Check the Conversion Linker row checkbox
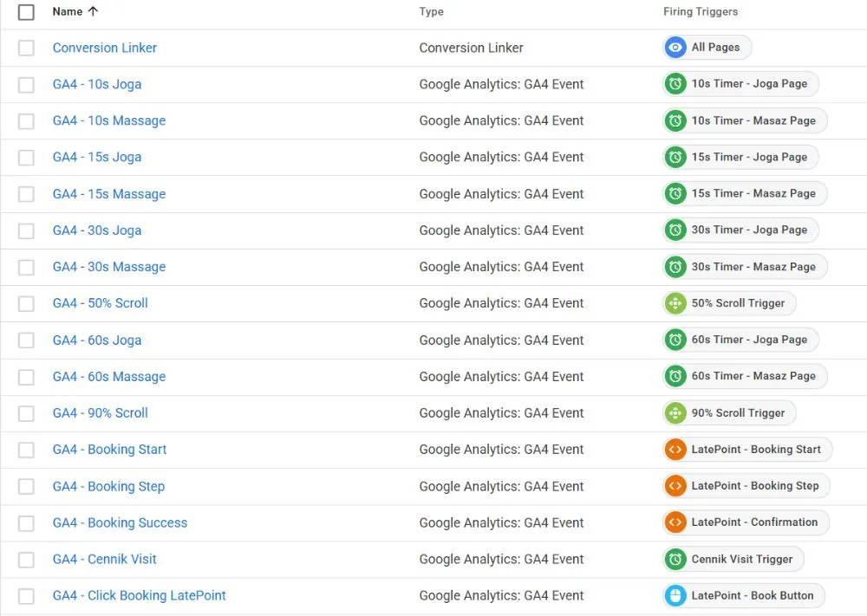Screen dimensions: 867x616 pos(26,48)
